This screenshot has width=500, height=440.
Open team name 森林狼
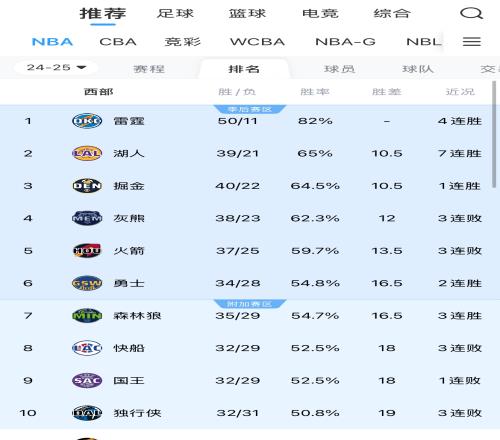(x=137, y=315)
